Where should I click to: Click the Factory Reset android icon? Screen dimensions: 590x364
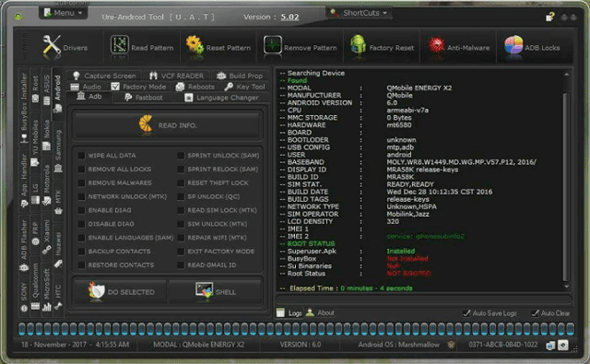(358, 45)
